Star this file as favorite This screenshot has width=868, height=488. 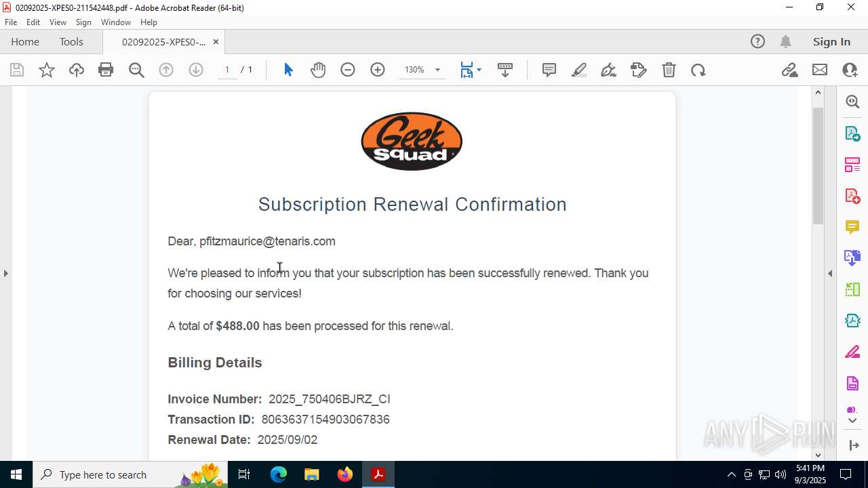click(x=47, y=70)
